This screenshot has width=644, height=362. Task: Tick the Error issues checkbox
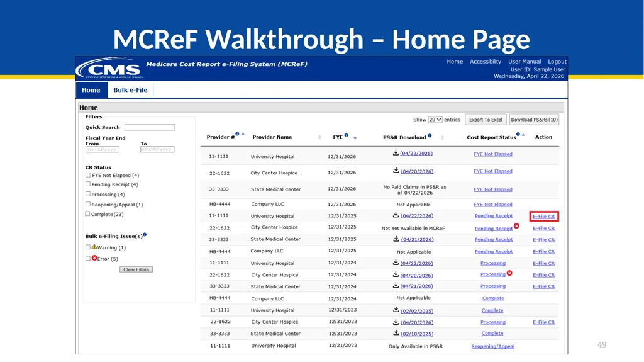pyautogui.click(x=87, y=258)
